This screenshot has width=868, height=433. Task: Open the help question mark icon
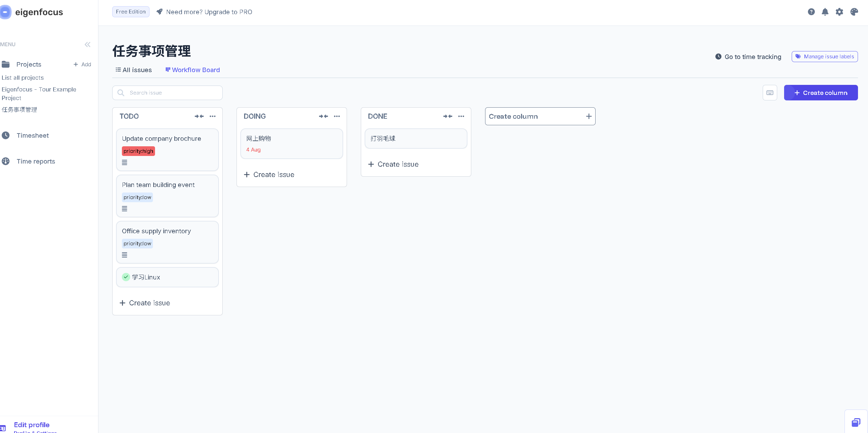pos(811,12)
